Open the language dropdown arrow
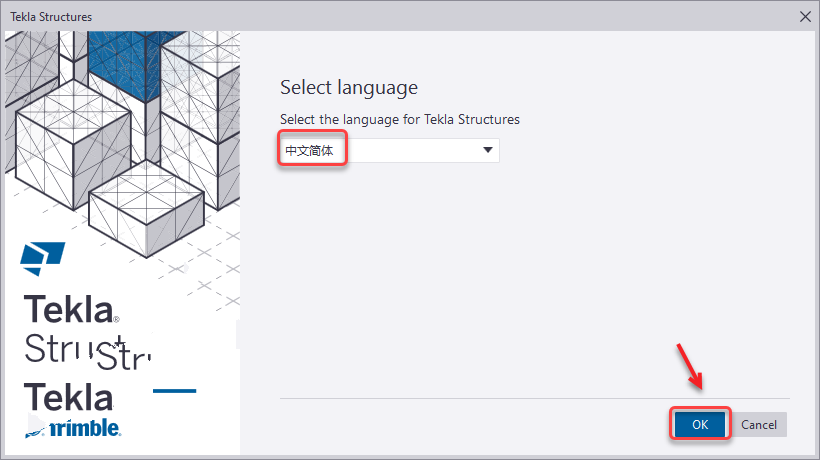Image resolution: width=820 pixels, height=460 pixels. click(x=487, y=150)
